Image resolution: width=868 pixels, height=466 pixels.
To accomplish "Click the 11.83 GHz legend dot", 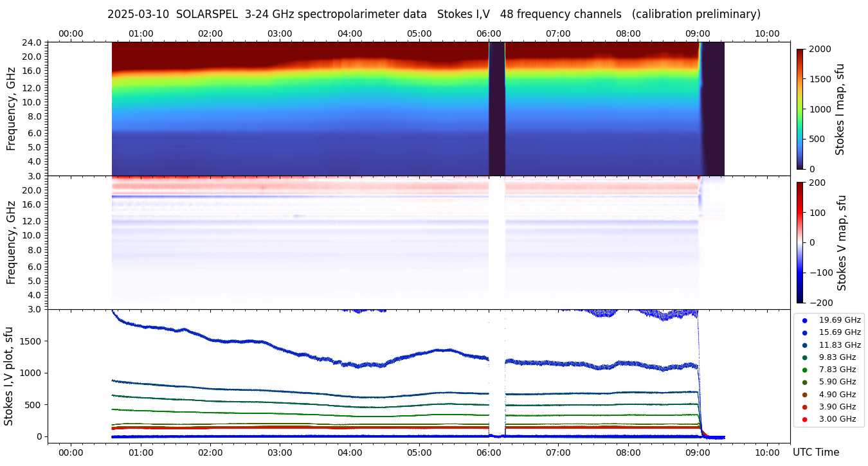I will point(804,345).
